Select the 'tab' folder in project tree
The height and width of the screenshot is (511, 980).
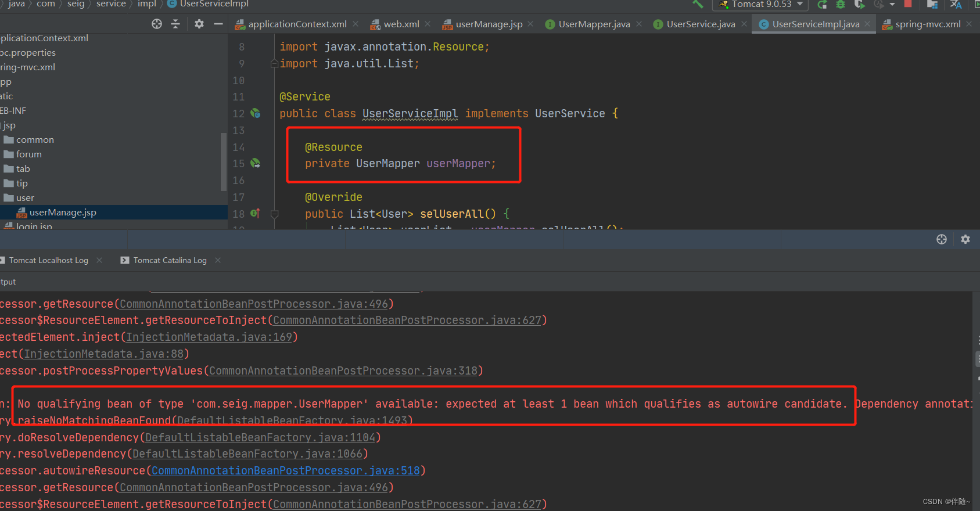coord(23,169)
